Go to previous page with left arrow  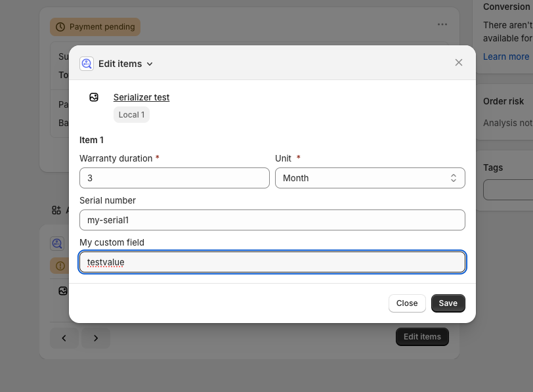(64, 338)
